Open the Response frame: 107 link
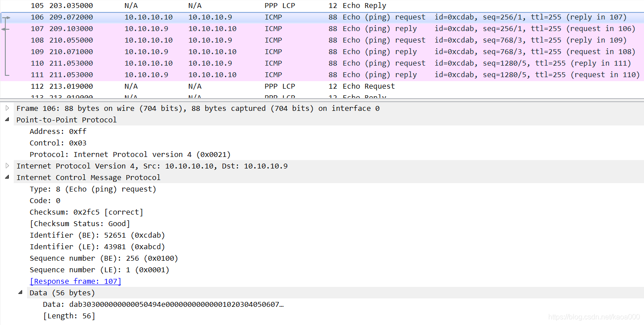 point(75,281)
